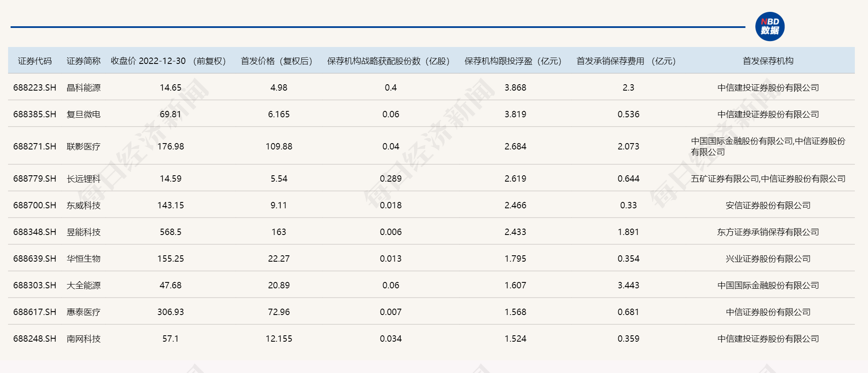Select stock code 688223.SH
868x373 pixels.
[35, 88]
